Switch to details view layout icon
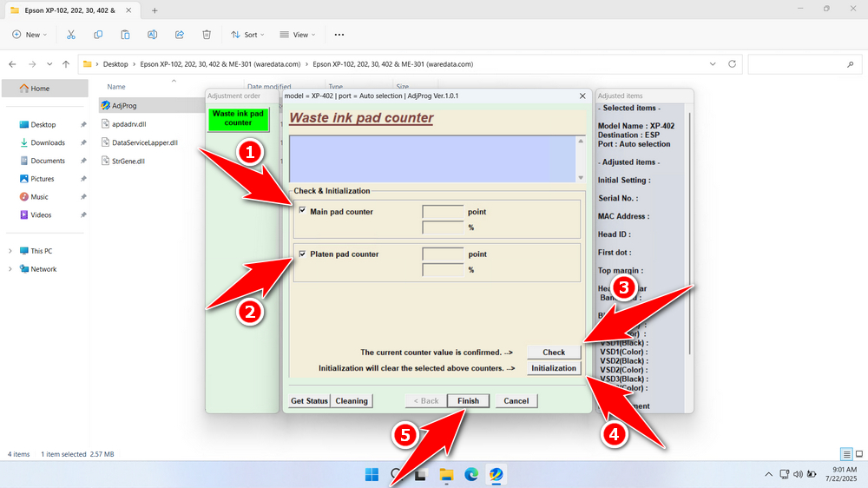Viewport: 868px width, 488px height. click(x=846, y=454)
